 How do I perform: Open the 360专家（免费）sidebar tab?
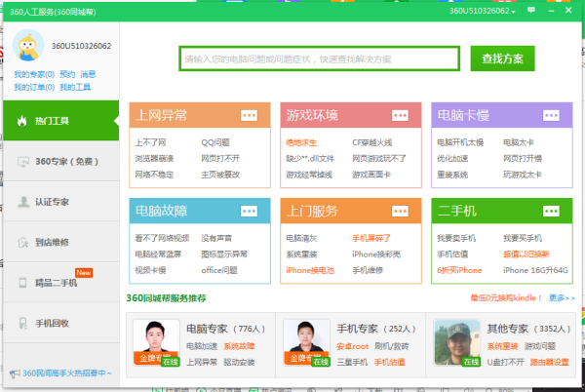pyautogui.click(x=60, y=161)
